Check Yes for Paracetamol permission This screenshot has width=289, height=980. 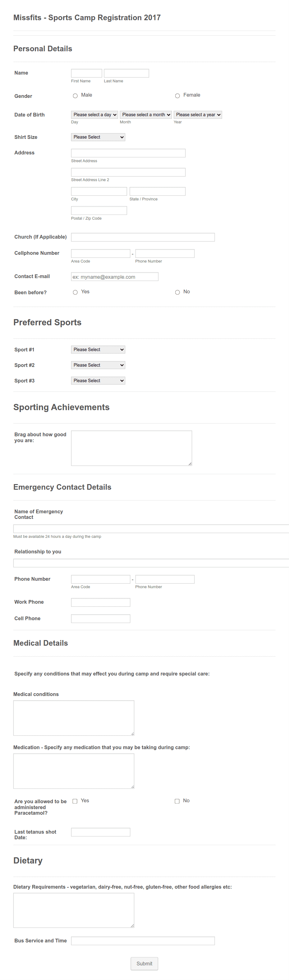point(75,801)
